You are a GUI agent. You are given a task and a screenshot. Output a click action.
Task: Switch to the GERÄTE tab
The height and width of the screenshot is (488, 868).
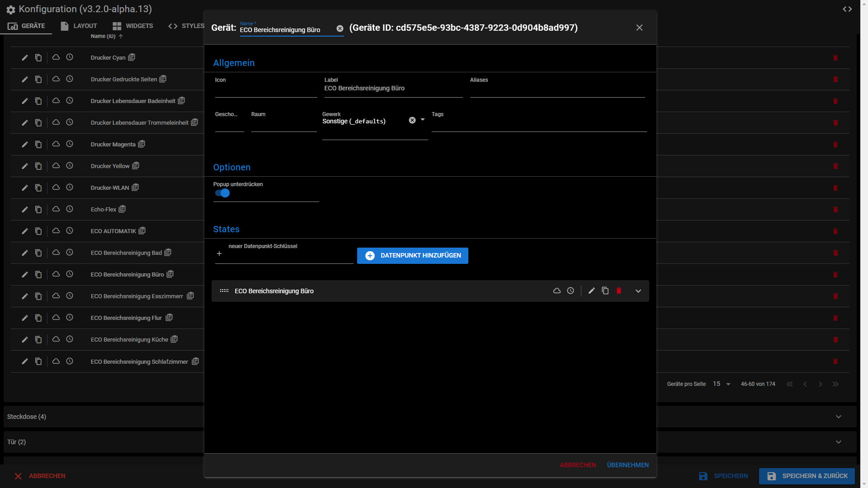click(x=26, y=26)
